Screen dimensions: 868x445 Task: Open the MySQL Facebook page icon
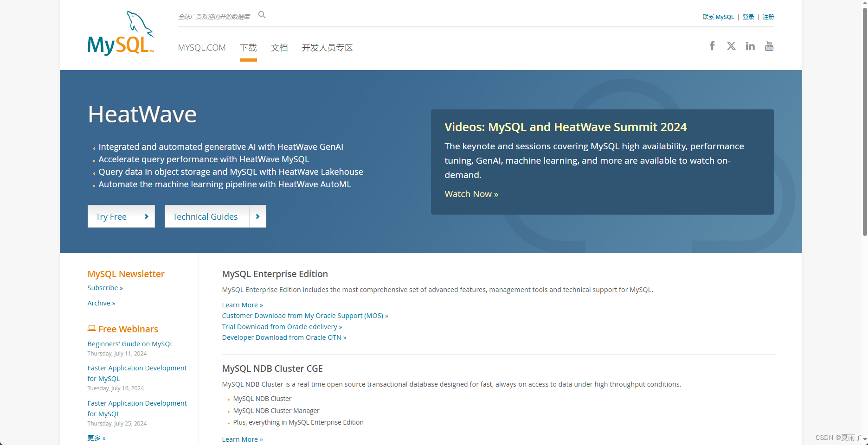point(712,45)
